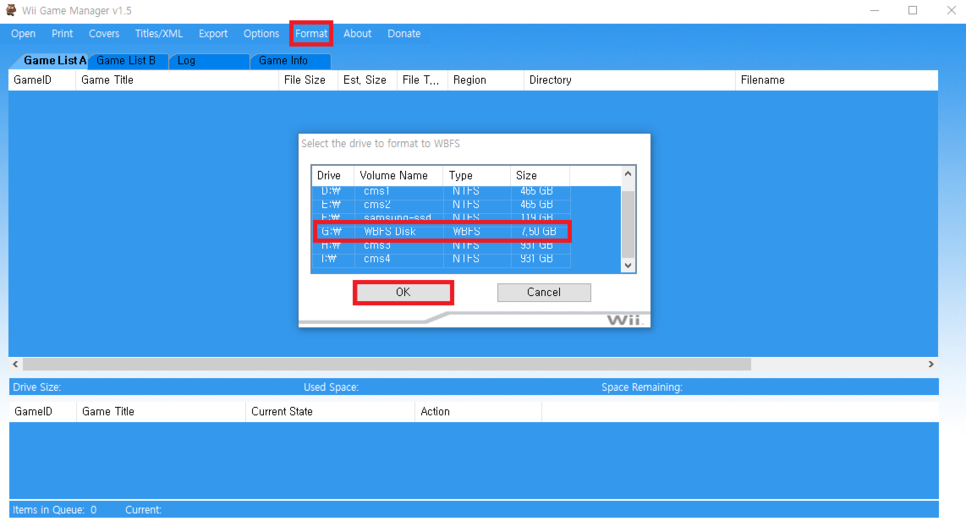Viewport: 966px width, 527px height.
Task: Click the queue Action column header
Action: [x=478, y=412]
